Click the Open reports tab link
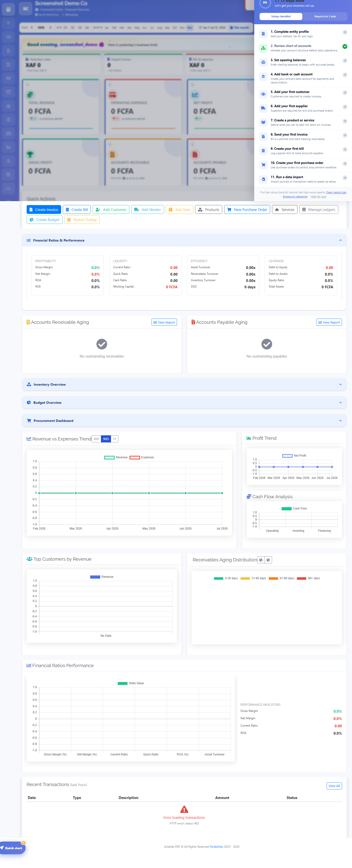This screenshot has height=868, width=352. (x=336, y=192)
